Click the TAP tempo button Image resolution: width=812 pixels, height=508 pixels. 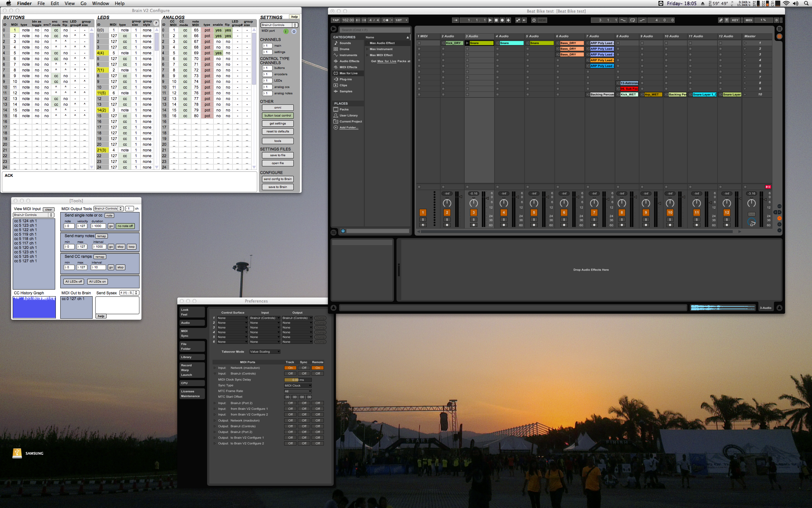(x=336, y=20)
